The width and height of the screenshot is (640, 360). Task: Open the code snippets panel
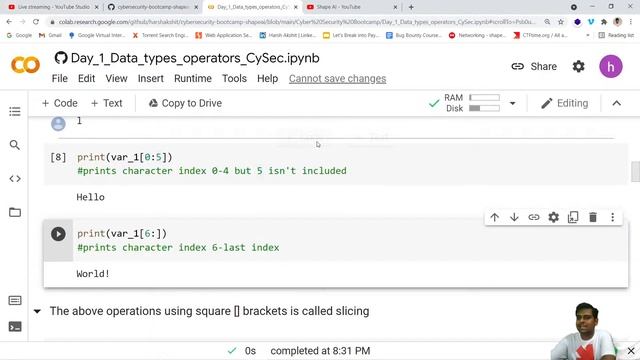coord(15,179)
